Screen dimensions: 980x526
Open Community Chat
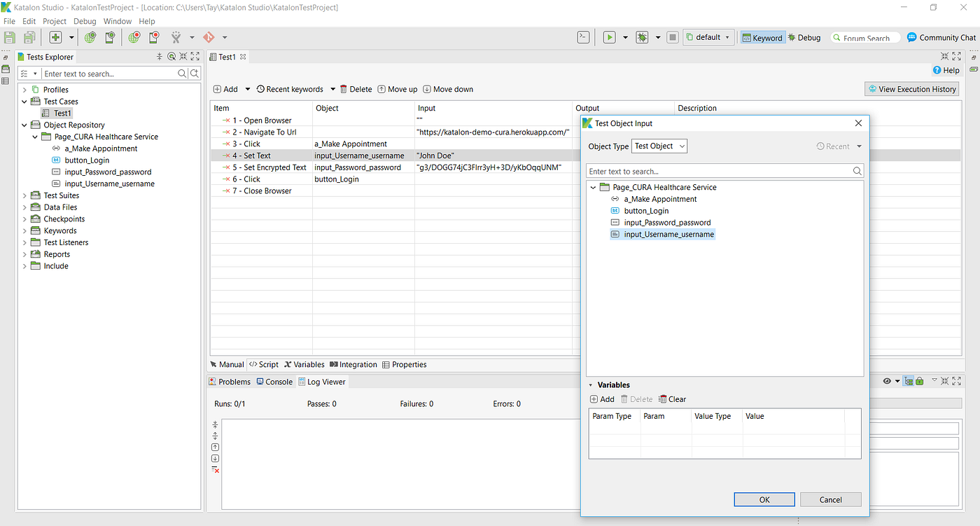pos(941,37)
